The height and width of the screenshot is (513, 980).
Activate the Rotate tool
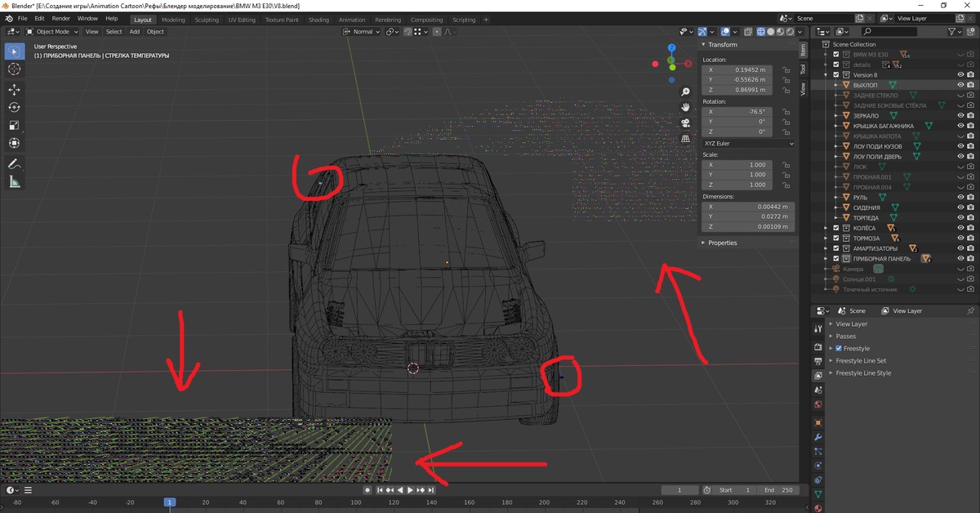pos(14,107)
